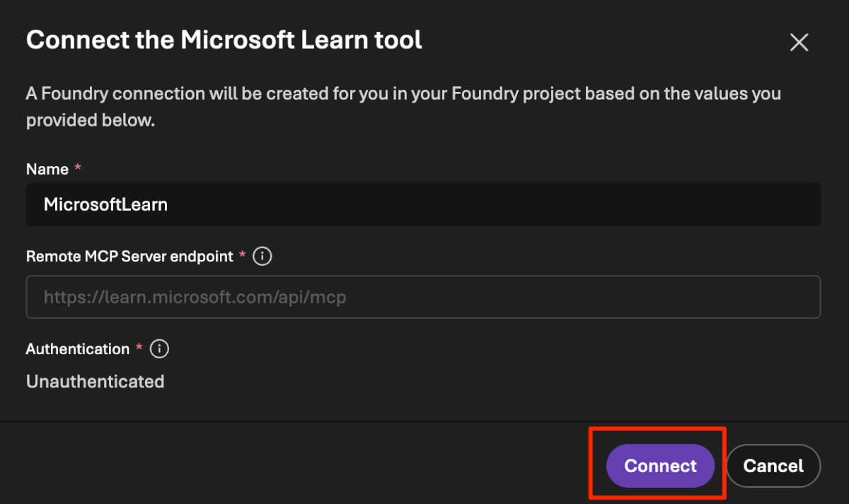Cancel the connection dialog
Image resolution: width=849 pixels, height=504 pixels.
[773, 466]
